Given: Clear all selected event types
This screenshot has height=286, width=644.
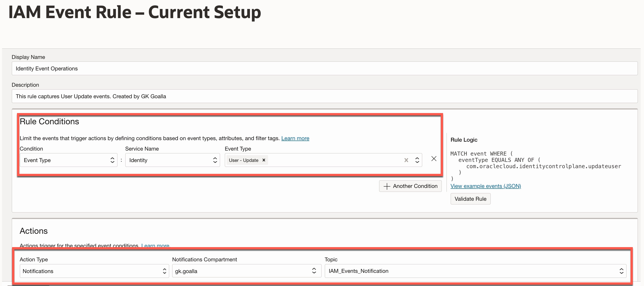Looking at the screenshot, I should [406, 160].
